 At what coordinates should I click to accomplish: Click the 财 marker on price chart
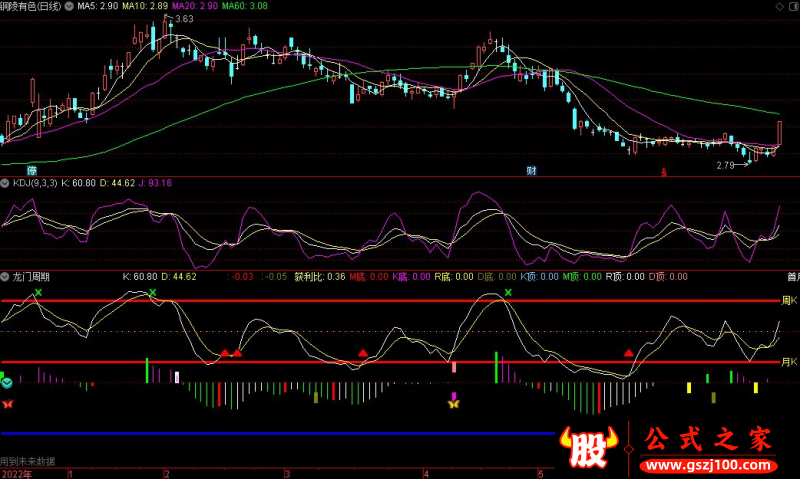point(531,170)
